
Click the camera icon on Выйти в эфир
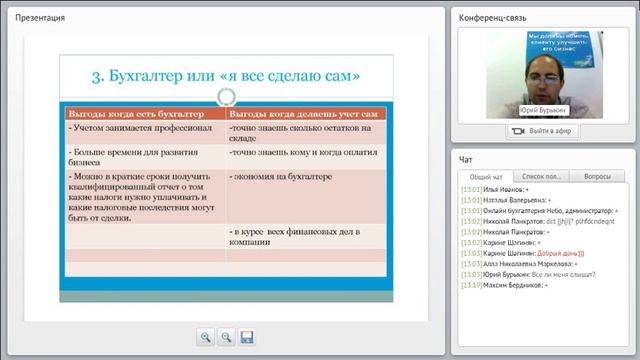[x=518, y=131]
